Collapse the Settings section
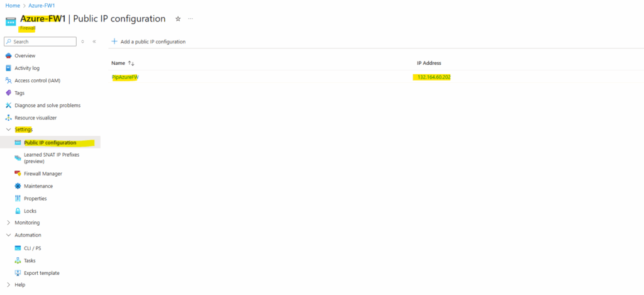 pos(24,130)
